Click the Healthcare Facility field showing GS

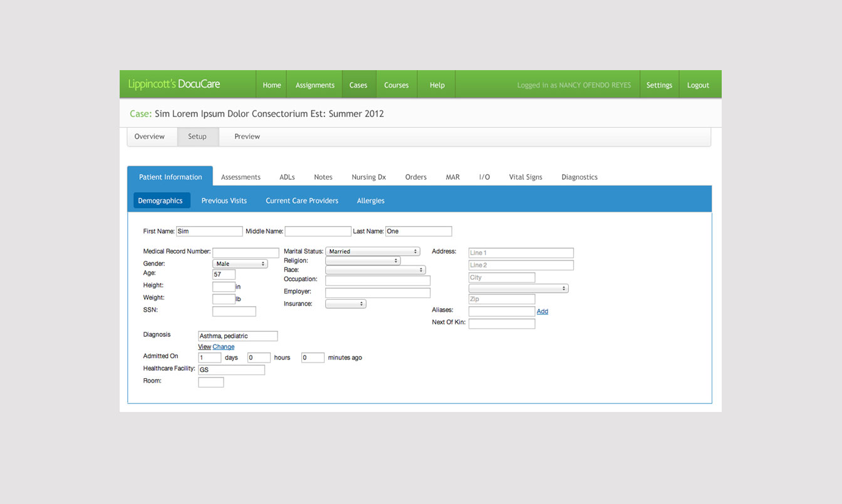click(x=231, y=369)
